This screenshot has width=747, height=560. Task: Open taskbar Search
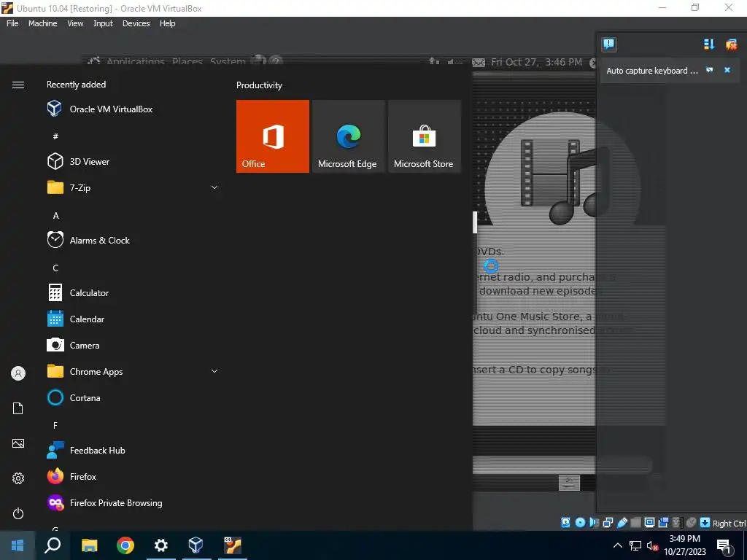point(53,545)
